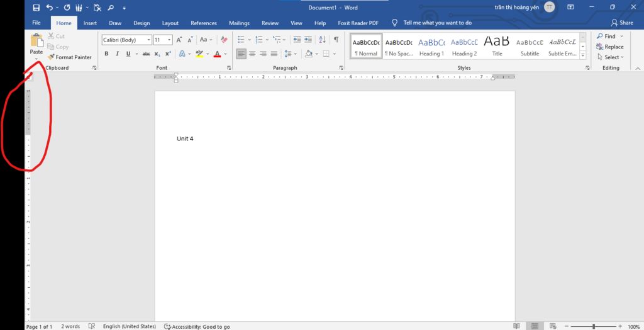Align text left
The width and height of the screenshot is (644, 330).
241,54
